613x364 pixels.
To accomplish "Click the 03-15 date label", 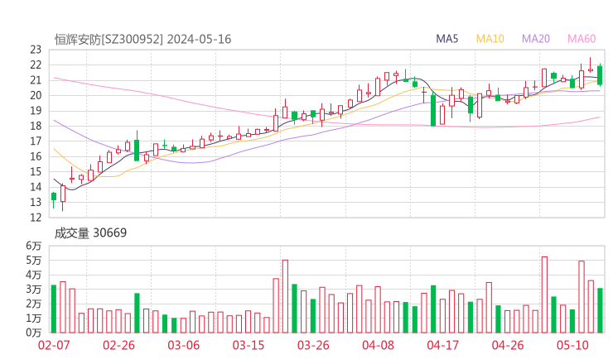I will (x=249, y=345).
